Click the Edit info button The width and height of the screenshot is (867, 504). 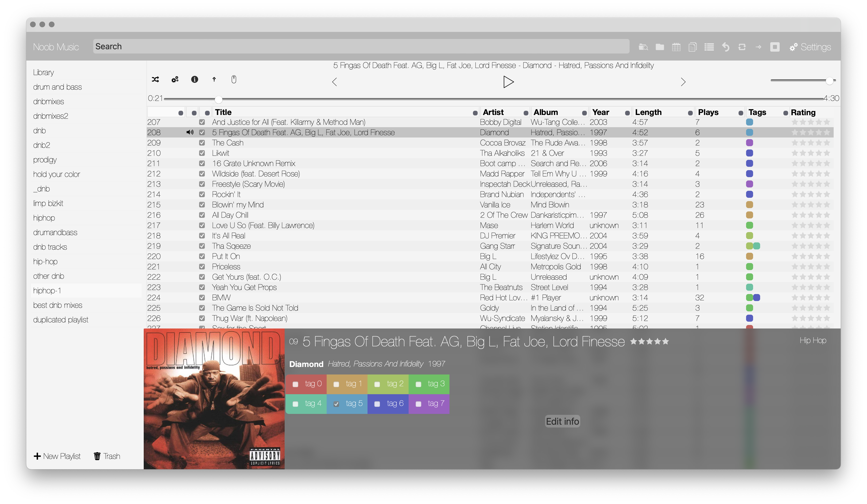pos(562,421)
